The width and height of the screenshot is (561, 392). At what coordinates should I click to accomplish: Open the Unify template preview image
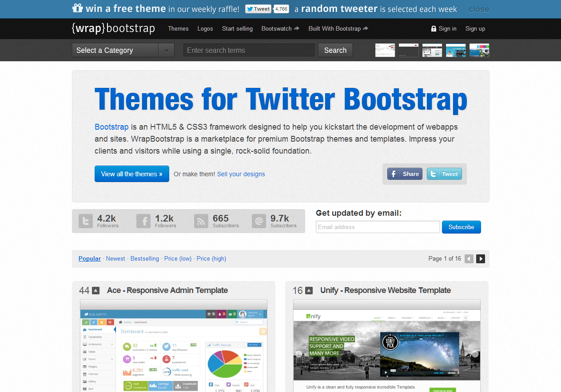click(387, 346)
